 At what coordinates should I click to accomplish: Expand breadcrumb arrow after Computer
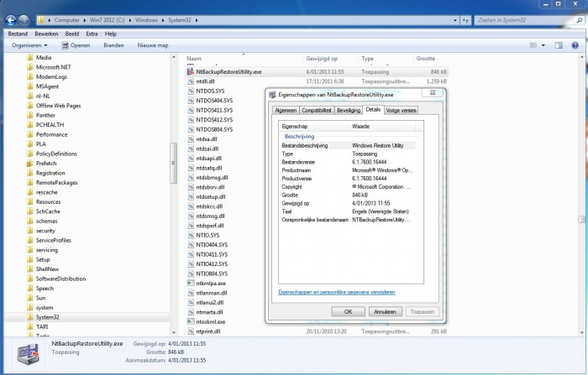(84, 20)
